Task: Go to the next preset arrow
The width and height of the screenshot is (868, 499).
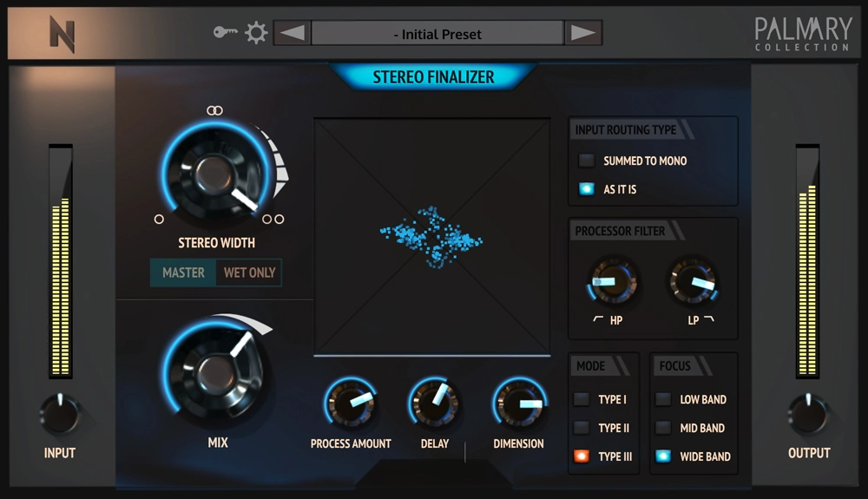Action: pos(582,34)
